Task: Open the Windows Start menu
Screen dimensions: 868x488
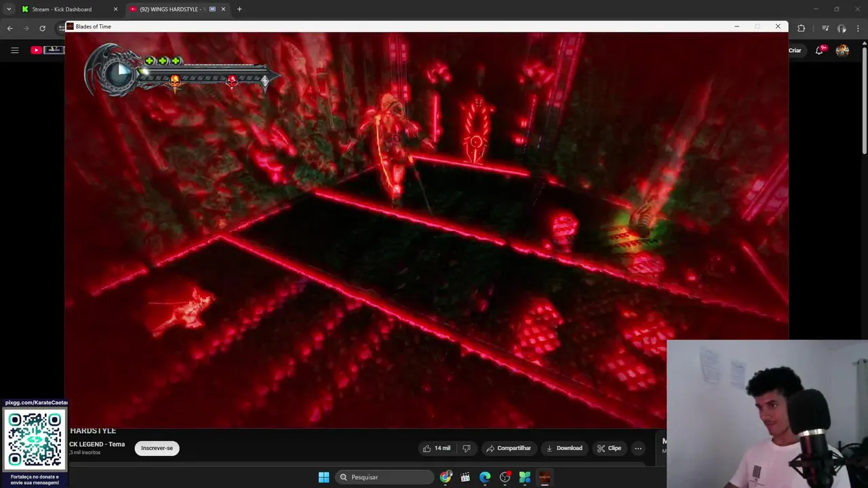Action: coord(324,477)
